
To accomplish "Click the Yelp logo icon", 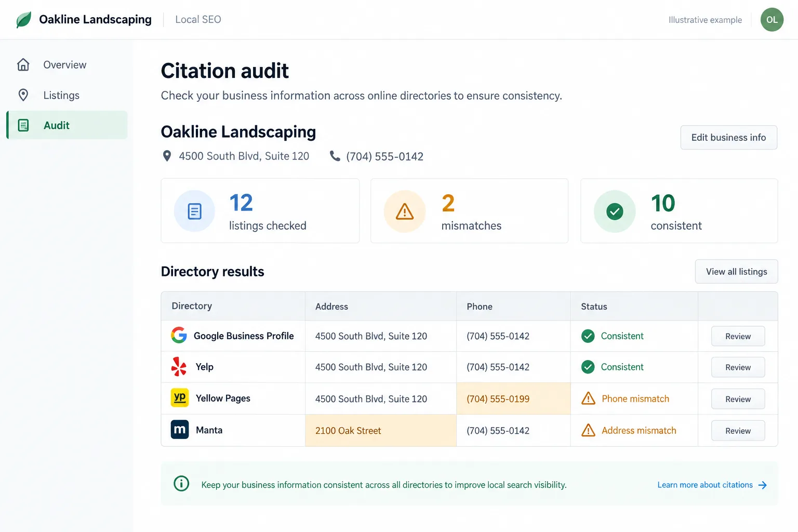I will pyautogui.click(x=179, y=367).
